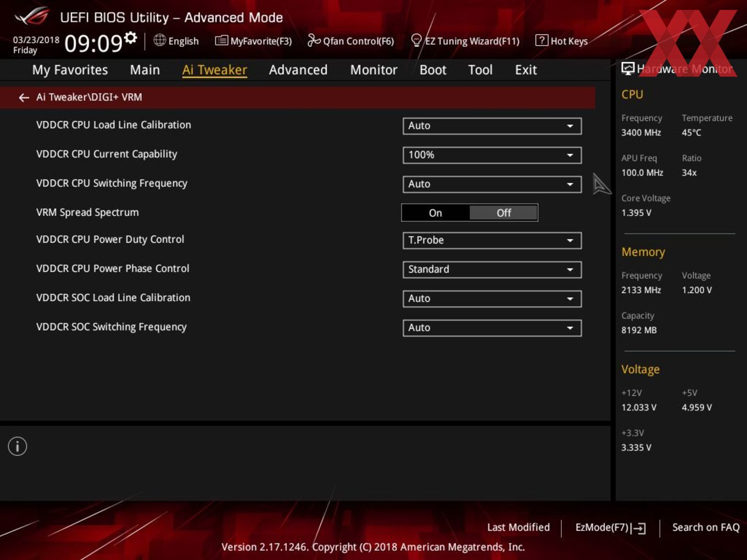Open VDDCR CPU Current Capability dropdown
747x560 pixels.
[492, 155]
